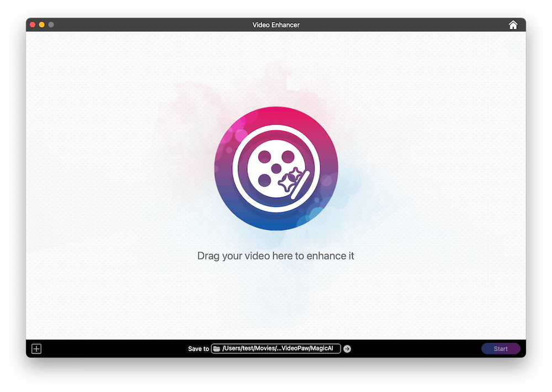
Task: Click the film reel logo in center
Action: [x=275, y=168]
